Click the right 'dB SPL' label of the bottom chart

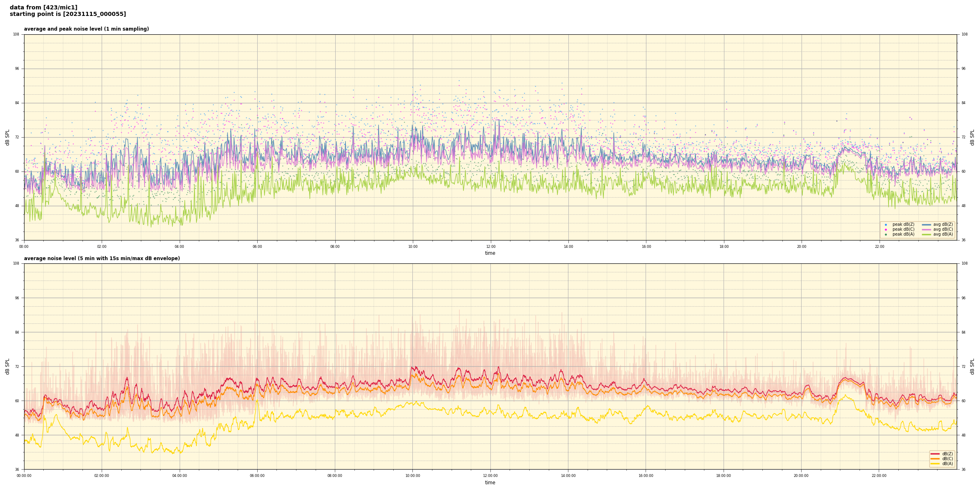pyautogui.click(x=972, y=366)
